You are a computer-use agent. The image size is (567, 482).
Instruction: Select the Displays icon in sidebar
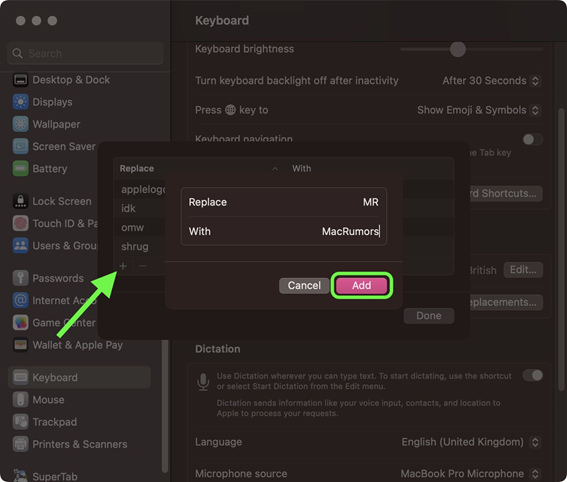[x=20, y=102]
